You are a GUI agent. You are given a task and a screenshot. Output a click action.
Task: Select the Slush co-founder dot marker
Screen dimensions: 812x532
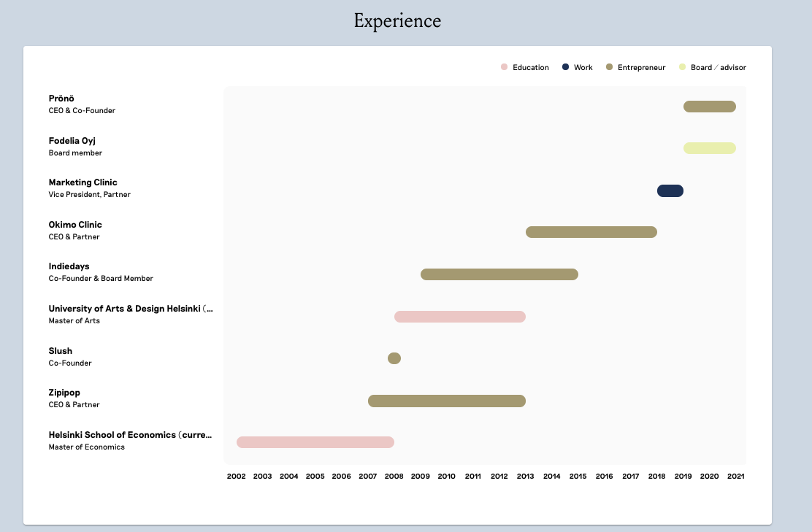point(394,358)
